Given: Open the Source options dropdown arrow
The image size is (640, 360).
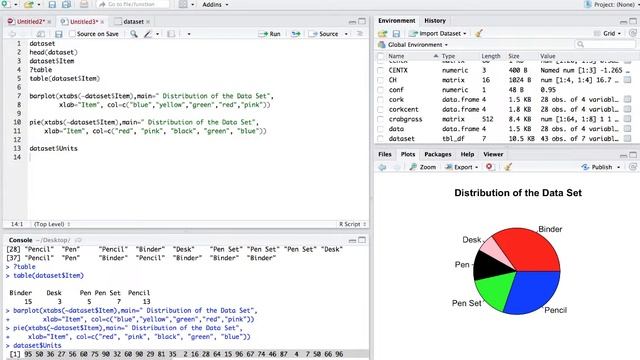Looking at the screenshot, I should (x=346, y=34).
